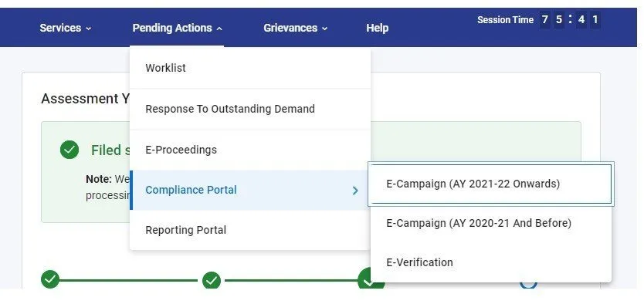This screenshot has height=304, width=644.
Task: Open E-Proceedings menu entry
Action: coord(250,150)
